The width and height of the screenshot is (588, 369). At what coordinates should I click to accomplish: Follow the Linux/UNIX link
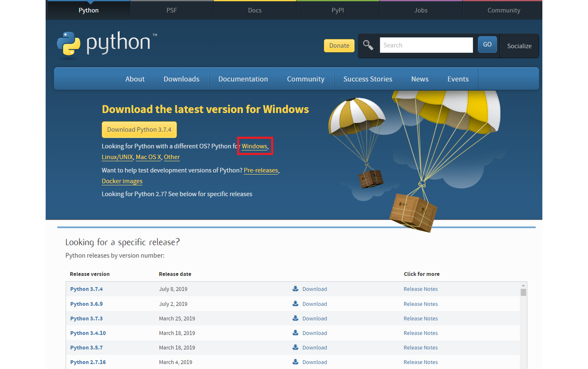click(117, 157)
